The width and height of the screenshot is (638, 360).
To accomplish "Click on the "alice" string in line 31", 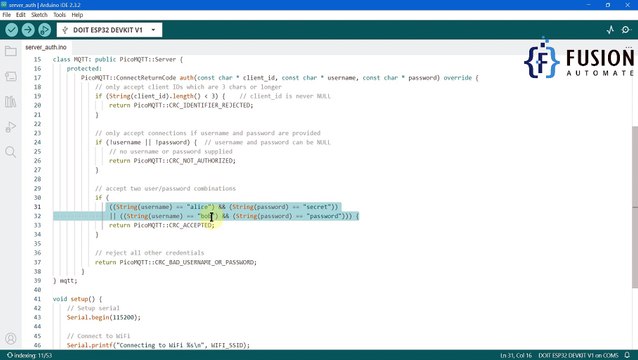I will pos(200,207).
